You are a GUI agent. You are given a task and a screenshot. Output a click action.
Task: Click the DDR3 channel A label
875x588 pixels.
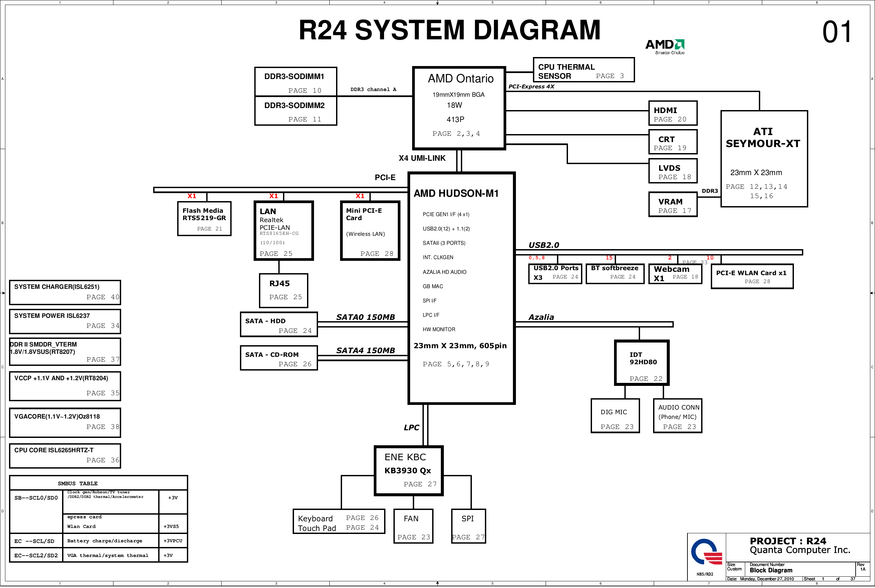coord(373,89)
